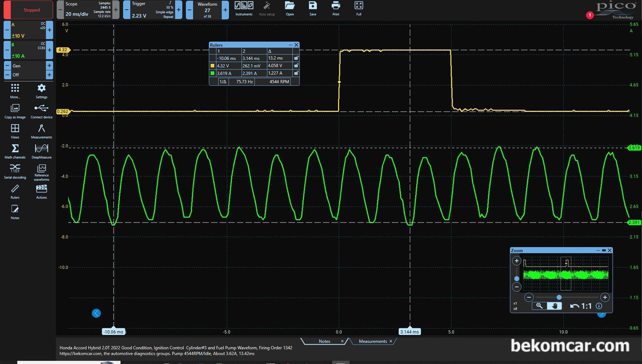Click the red notification badge

click(589, 15)
